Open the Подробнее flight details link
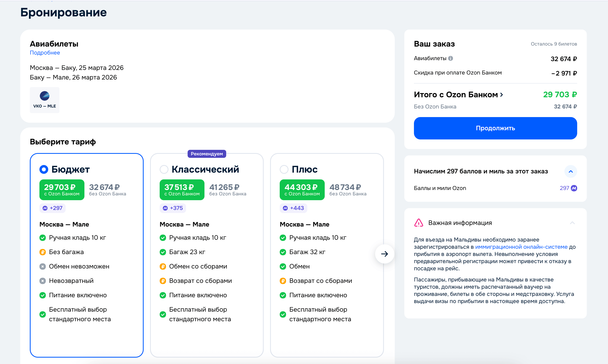Viewport: 608px width, 364px height. [45, 53]
